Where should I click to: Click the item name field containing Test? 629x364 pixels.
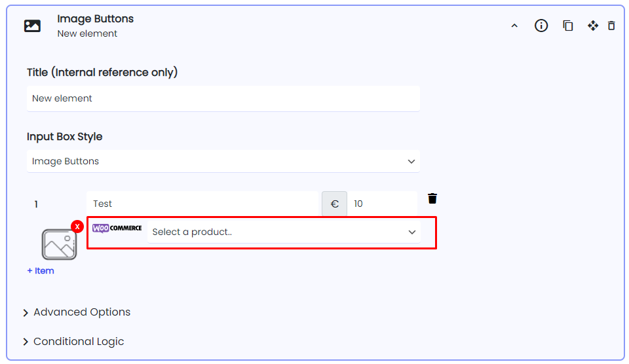click(202, 204)
